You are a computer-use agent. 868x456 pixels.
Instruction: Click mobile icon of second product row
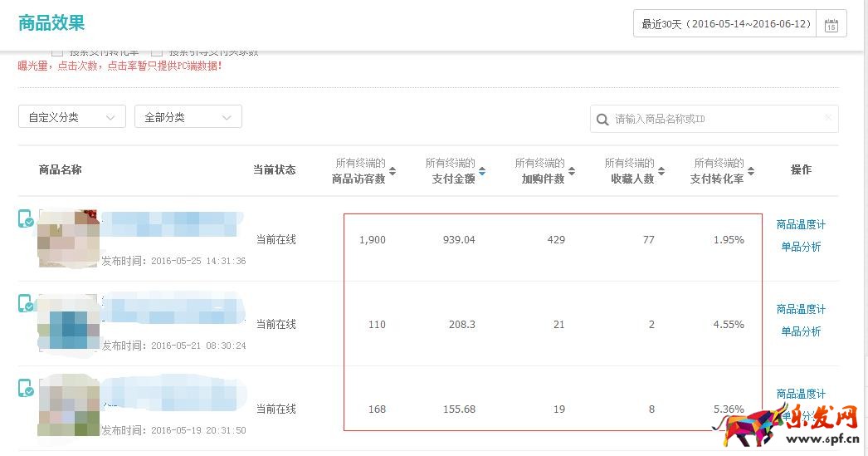pyautogui.click(x=26, y=304)
